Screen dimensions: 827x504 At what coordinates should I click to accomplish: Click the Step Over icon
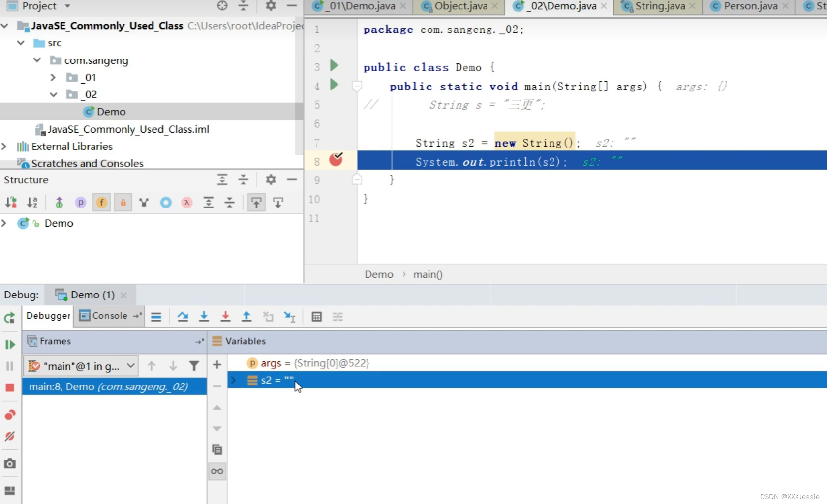click(183, 317)
